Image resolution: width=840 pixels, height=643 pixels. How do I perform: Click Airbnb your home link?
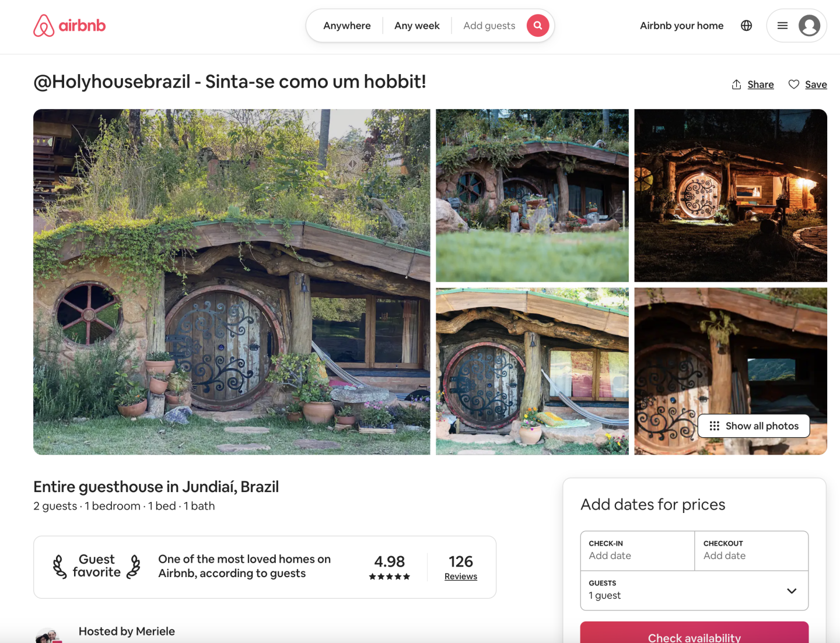click(682, 26)
